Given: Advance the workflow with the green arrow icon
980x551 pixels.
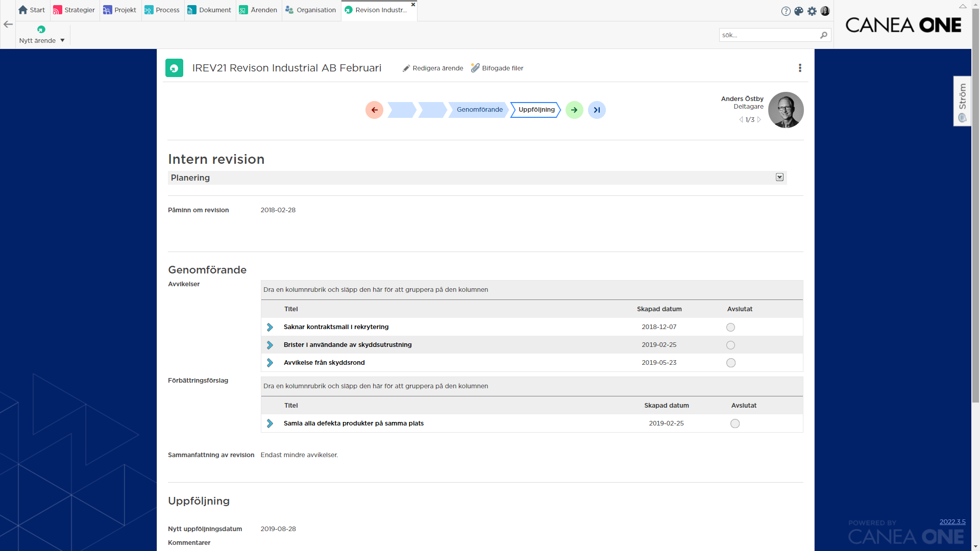Looking at the screenshot, I should [x=574, y=110].
